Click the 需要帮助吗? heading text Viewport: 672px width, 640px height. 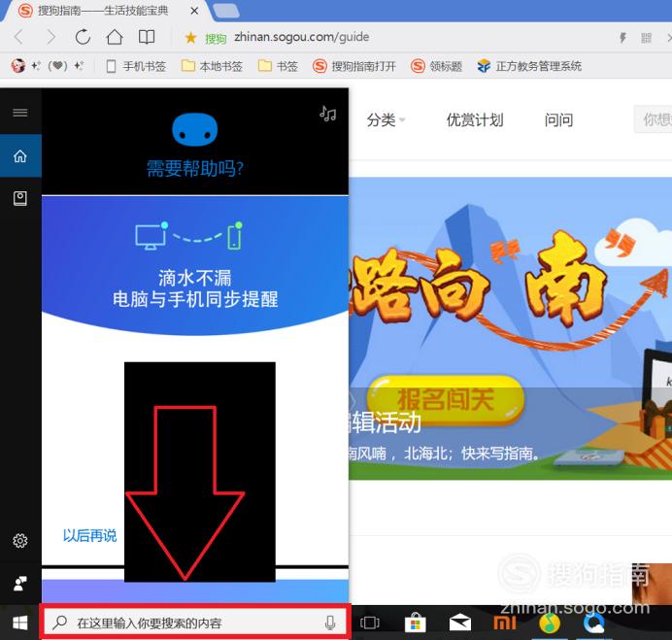tap(195, 168)
